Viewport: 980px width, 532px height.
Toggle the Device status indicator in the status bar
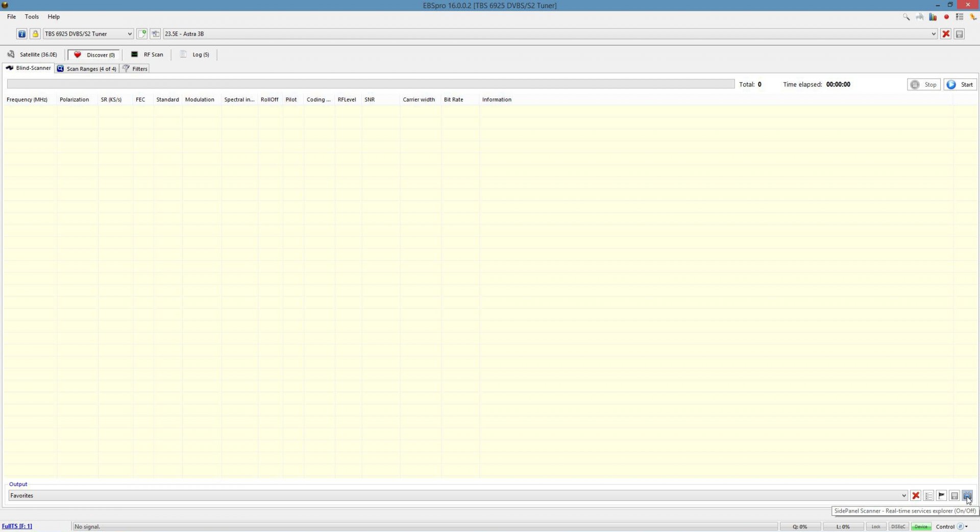(921, 526)
